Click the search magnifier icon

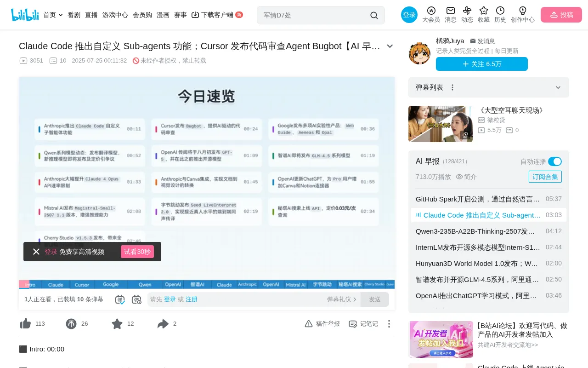374,15
